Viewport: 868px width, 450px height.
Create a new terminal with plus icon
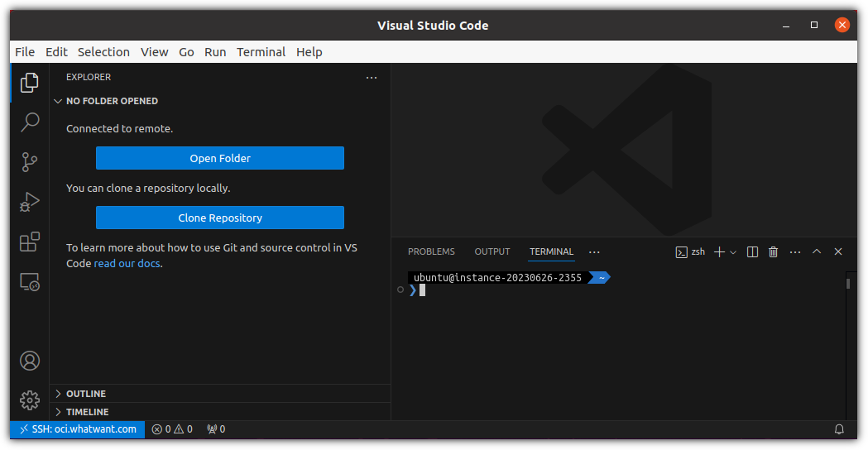click(719, 252)
